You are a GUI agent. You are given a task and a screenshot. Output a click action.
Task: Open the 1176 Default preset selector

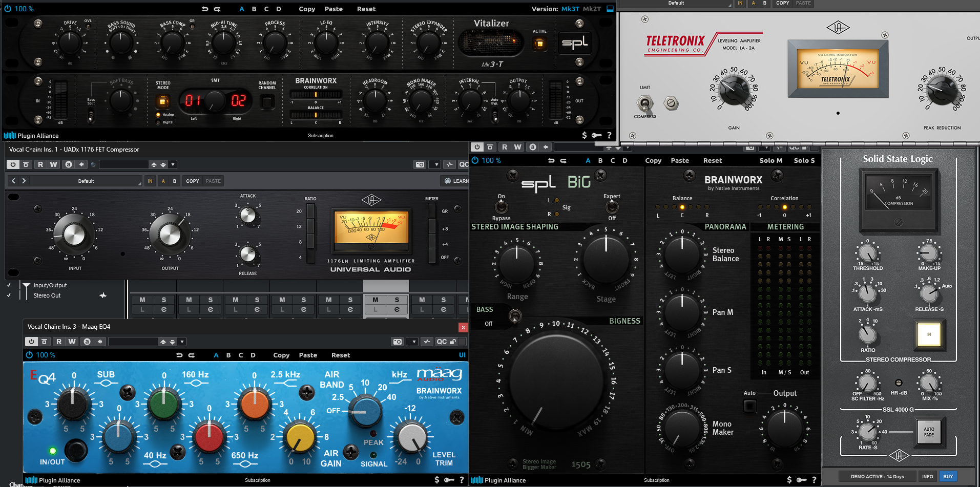coord(86,181)
